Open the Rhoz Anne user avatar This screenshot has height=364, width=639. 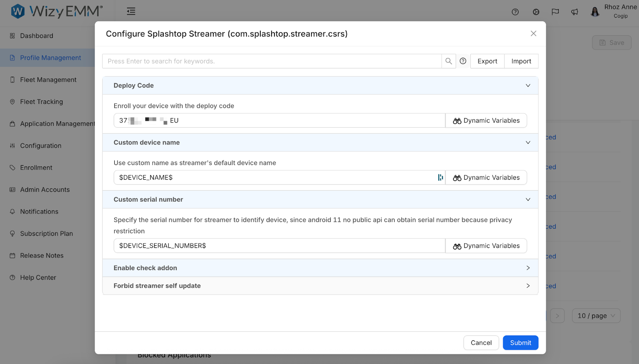point(595,12)
